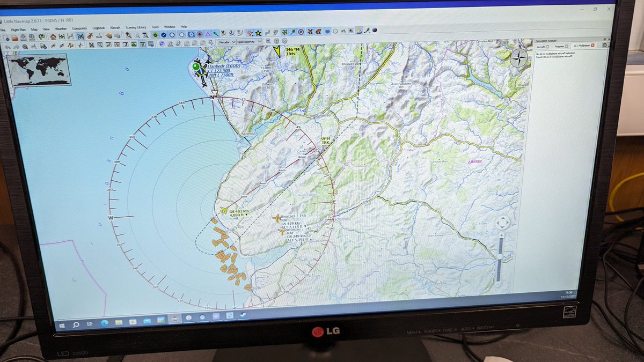Viewport: 644px width, 362px height.
Task: Click the BERUE waypoint on the map
Action: pos(475,161)
